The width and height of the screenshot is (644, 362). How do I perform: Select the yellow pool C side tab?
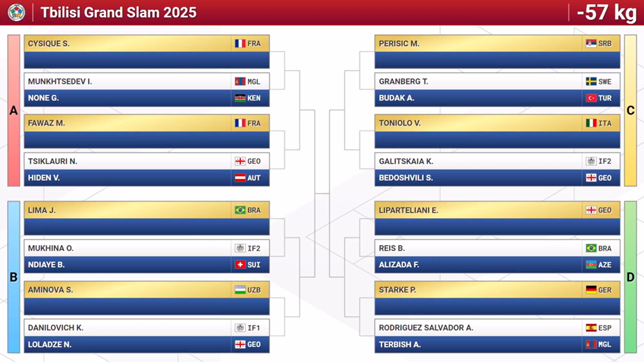pos(630,110)
